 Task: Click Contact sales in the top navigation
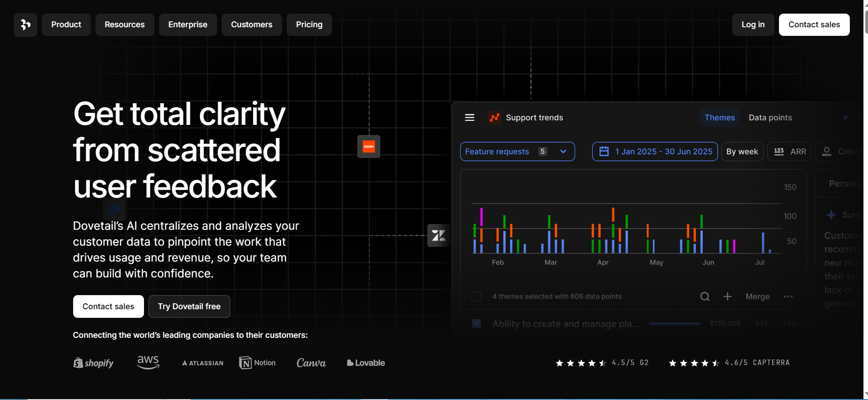(x=814, y=25)
